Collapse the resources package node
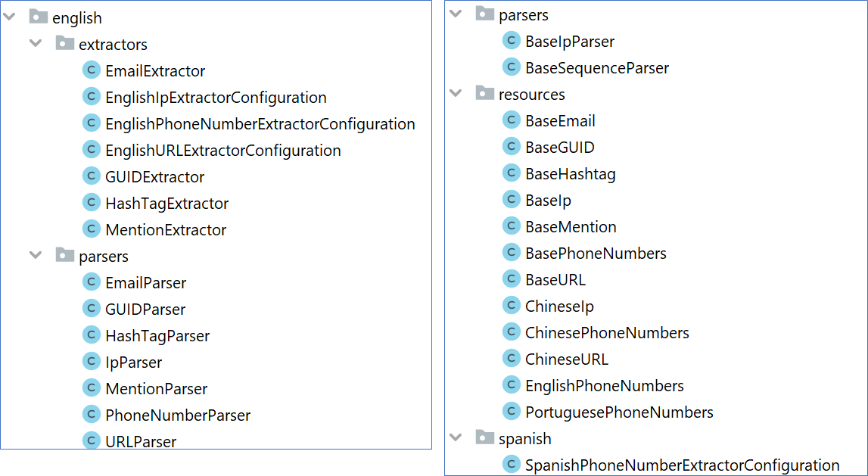 [456, 93]
